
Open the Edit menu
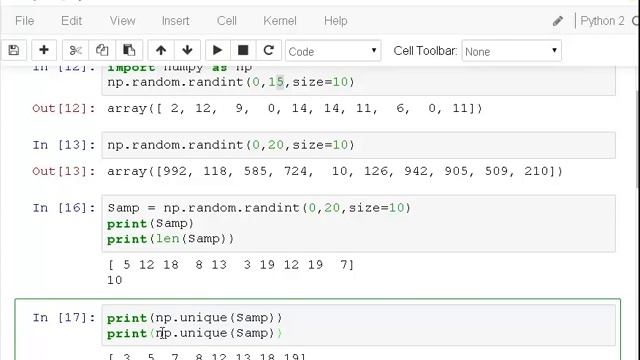point(71,21)
